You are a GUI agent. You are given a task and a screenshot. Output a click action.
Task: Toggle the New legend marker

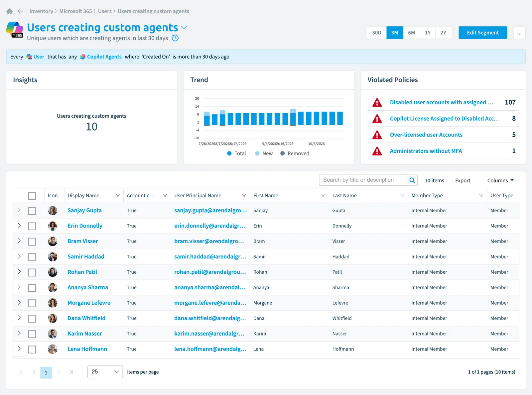pos(257,153)
